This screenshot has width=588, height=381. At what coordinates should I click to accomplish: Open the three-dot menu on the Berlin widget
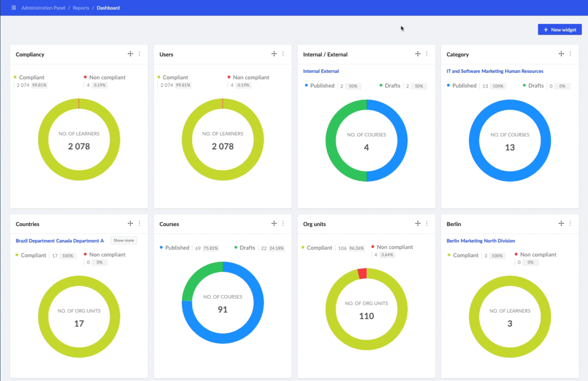pyautogui.click(x=570, y=223)
